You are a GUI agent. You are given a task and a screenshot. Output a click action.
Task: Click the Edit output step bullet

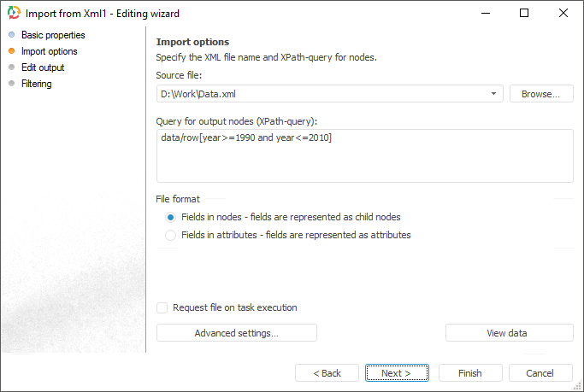pyautogui.click(x=11, y=67)
